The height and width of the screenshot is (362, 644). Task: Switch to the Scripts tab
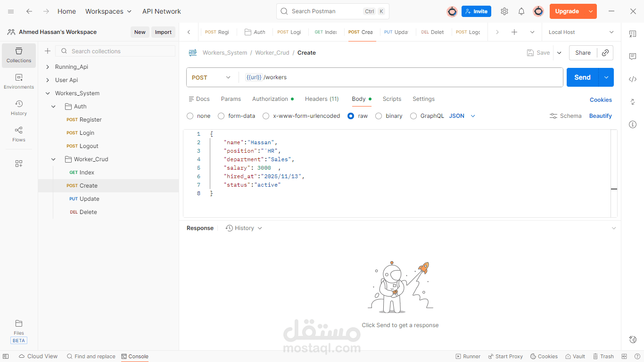point(392,99)
